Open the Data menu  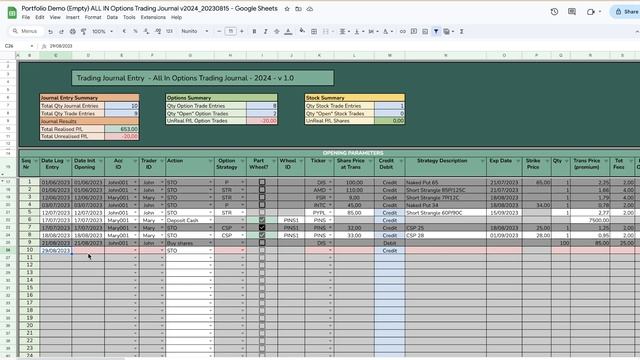(112, 18)
